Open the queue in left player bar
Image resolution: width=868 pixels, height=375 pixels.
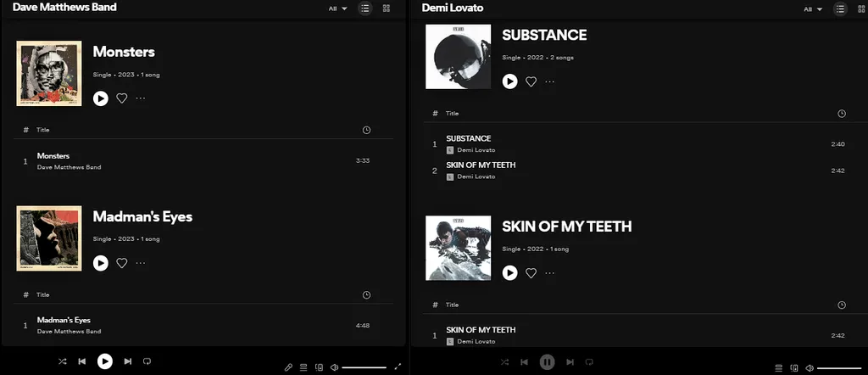tap(303, 367)
